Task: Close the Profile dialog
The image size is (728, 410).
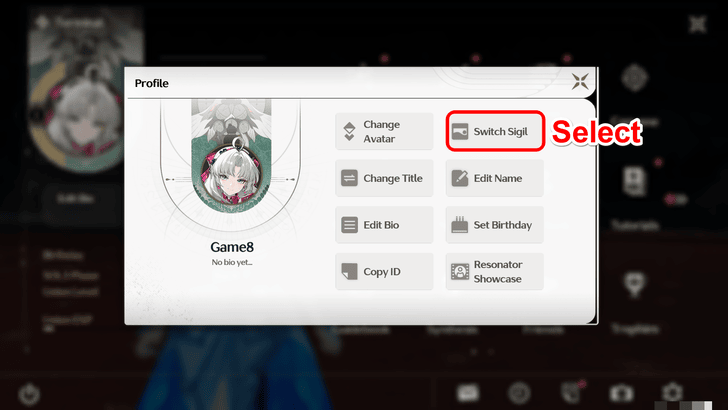Action: [580, 82]
